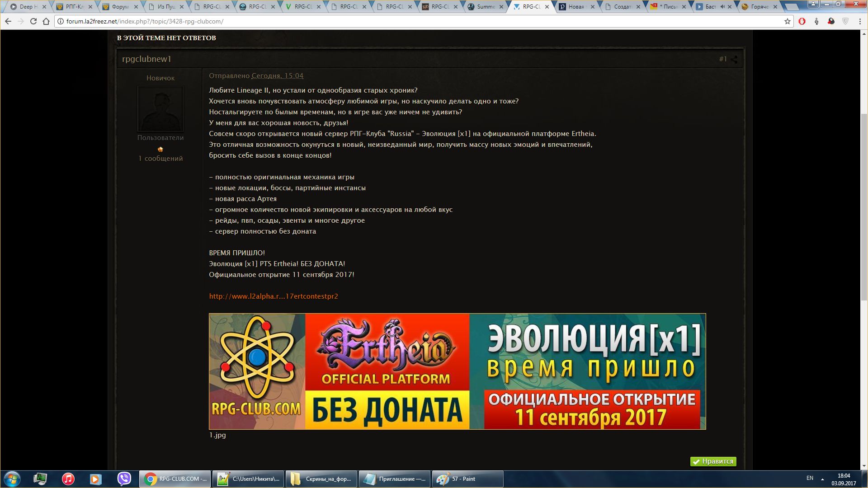Click the scrollbar down arrow
This screenshot has width=868, height=488.
point(864,466)
